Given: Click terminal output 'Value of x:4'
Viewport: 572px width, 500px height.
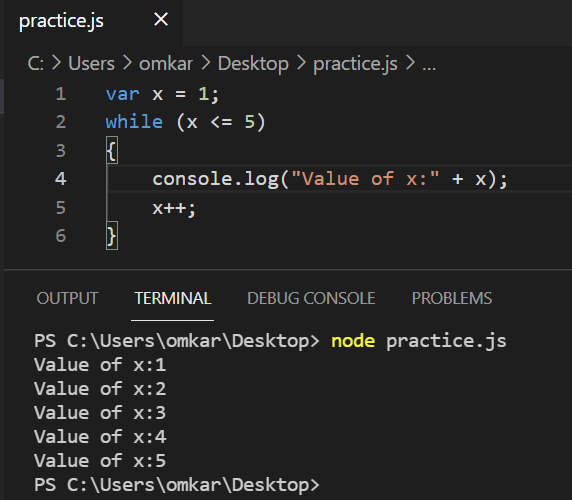Looking at the screenshot, I should click(100, 437).
